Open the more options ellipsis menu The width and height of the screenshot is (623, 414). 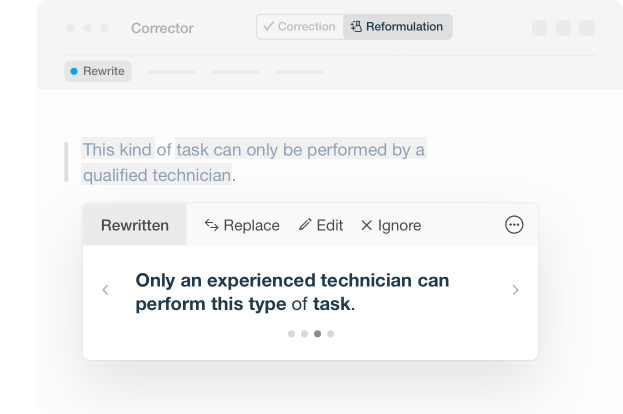pyautogui.click(x=514, y=225)
